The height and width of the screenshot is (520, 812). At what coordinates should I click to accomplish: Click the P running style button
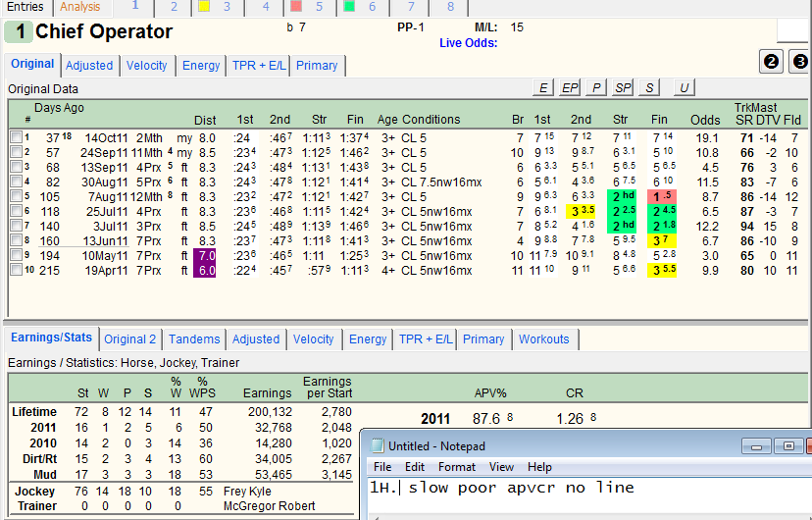pyautogui.click(x=596, y=87)
